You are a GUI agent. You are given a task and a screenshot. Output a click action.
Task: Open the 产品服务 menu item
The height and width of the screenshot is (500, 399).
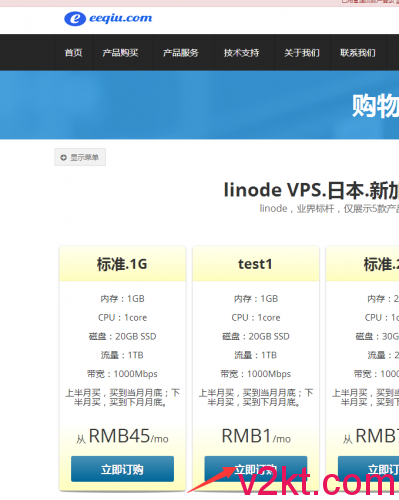point(181,53)
